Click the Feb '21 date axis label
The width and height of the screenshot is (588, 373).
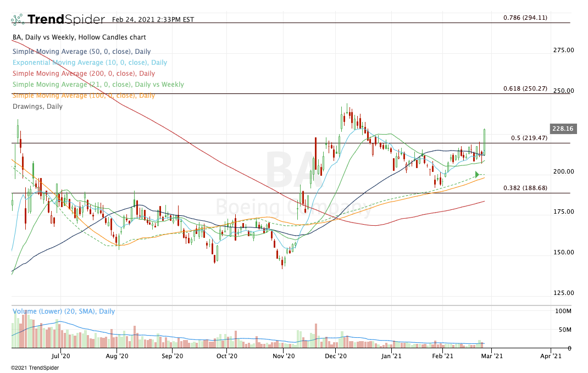(442, 356)
